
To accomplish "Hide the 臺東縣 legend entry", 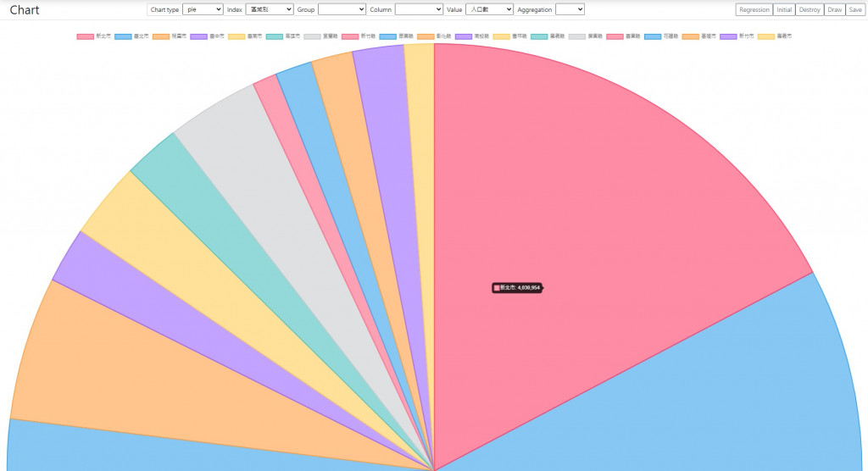I will (x=623, y=36).
